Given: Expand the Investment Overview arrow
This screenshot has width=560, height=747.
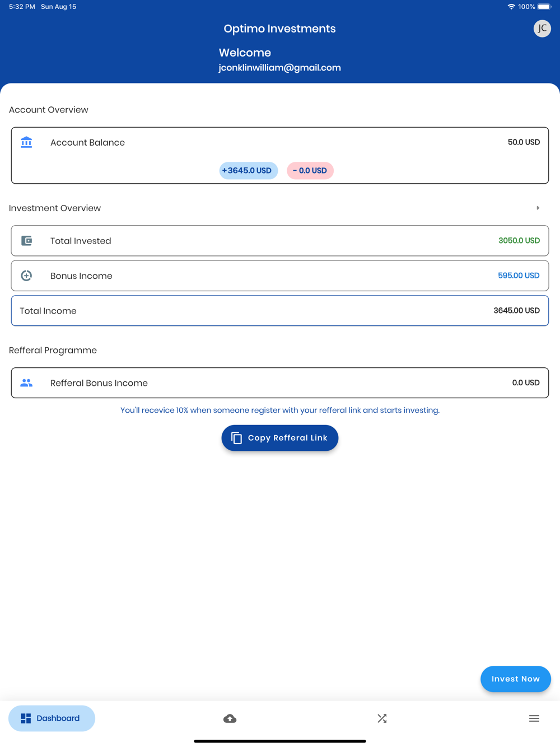Looking at the screenshot, I should (538, 208).
